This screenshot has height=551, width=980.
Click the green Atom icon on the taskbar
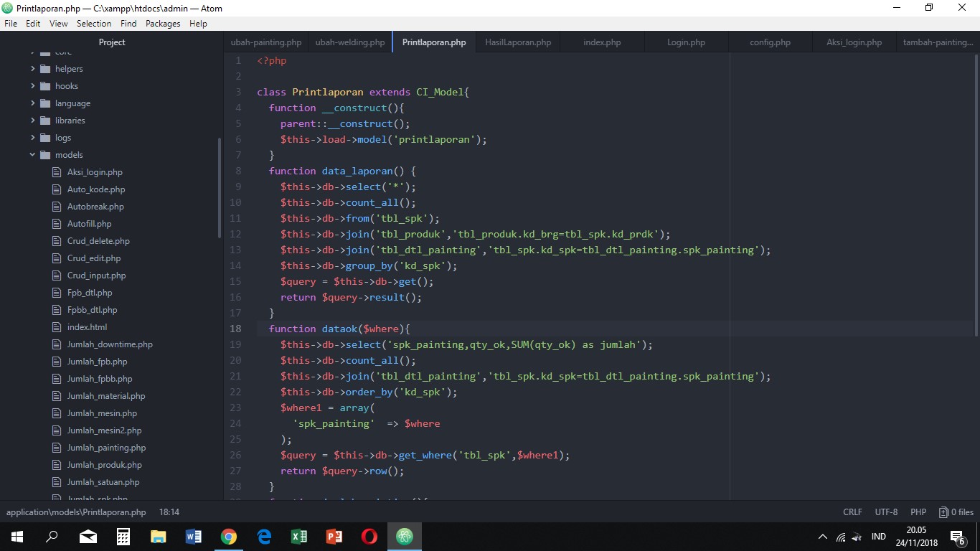(404, 536)
